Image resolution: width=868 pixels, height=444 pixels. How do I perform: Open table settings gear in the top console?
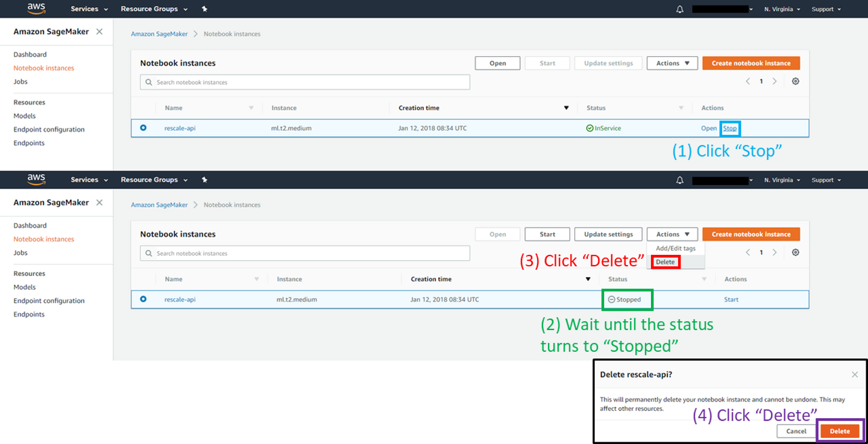(796, 81)
